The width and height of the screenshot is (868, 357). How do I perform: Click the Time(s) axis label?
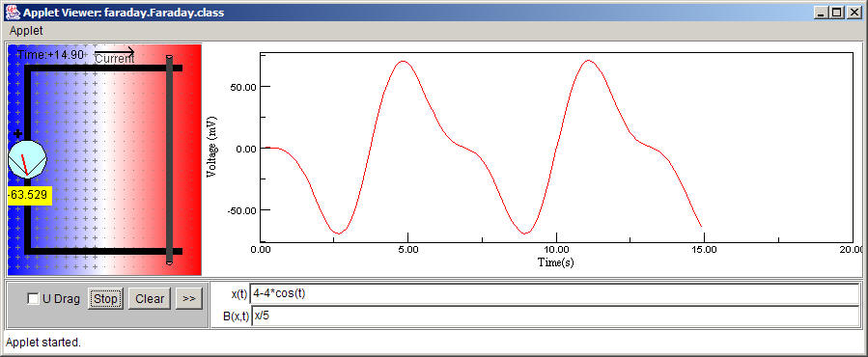click(556, 261)
